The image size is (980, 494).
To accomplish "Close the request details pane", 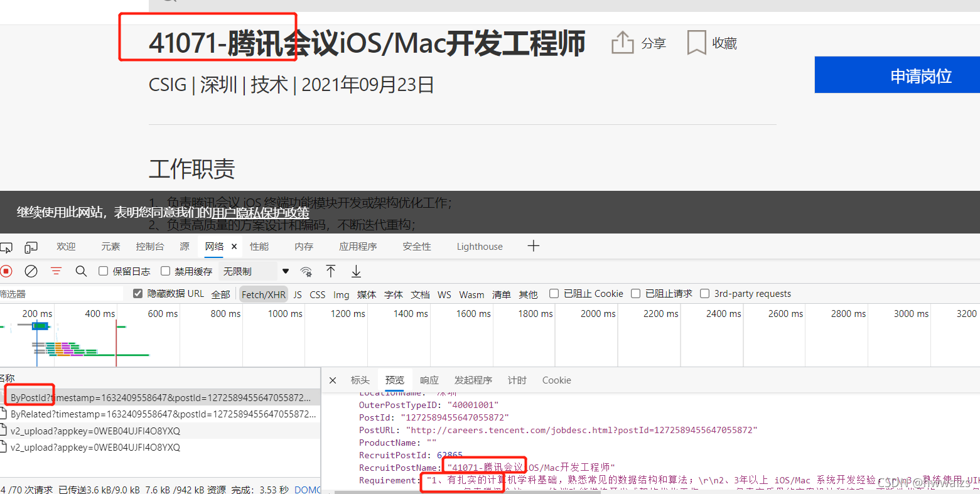I will coord(333,380).
